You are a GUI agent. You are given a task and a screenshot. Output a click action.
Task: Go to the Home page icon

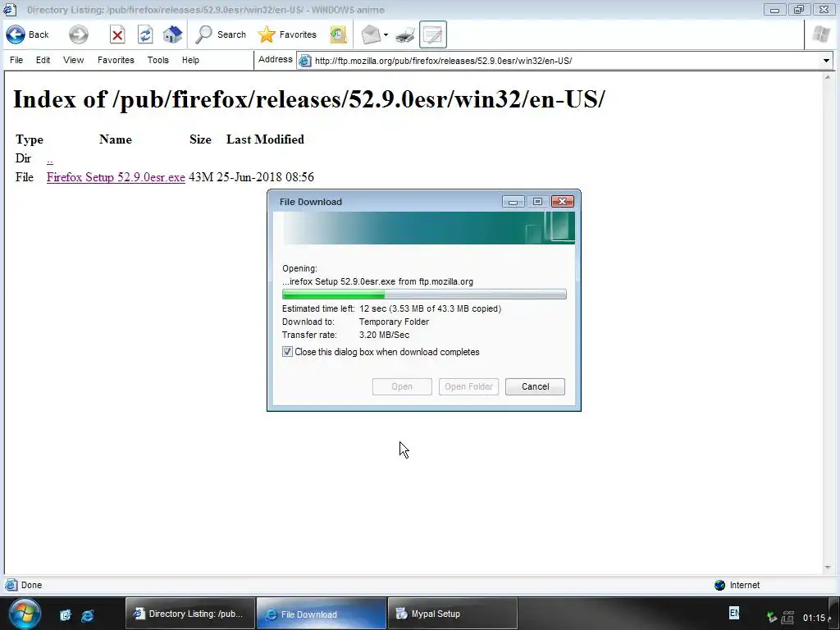click(x=172, y=34)
